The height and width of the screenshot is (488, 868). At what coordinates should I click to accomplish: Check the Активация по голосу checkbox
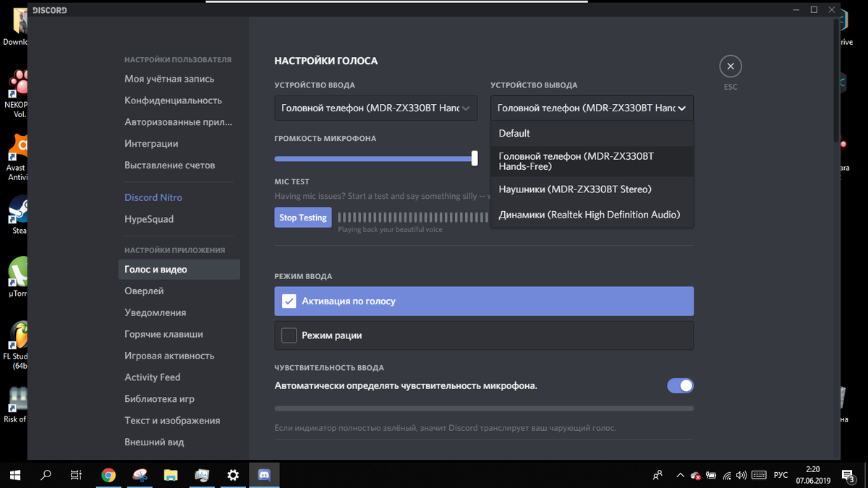pos(289,301)
